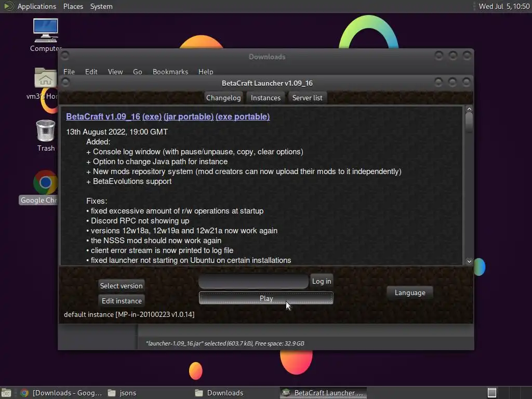Open File menu in Downloads window
The image size is (532, 399).
(x=69, y=72)
